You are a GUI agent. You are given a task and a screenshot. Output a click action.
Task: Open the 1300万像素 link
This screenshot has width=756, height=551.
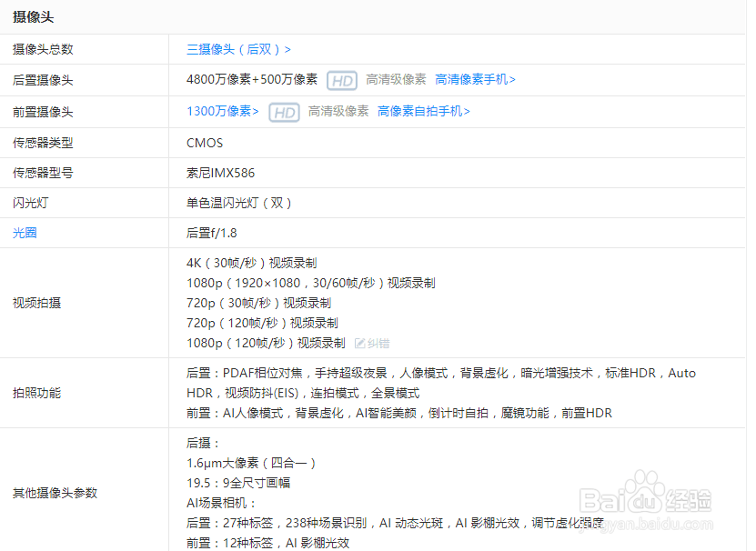[223, 111]
